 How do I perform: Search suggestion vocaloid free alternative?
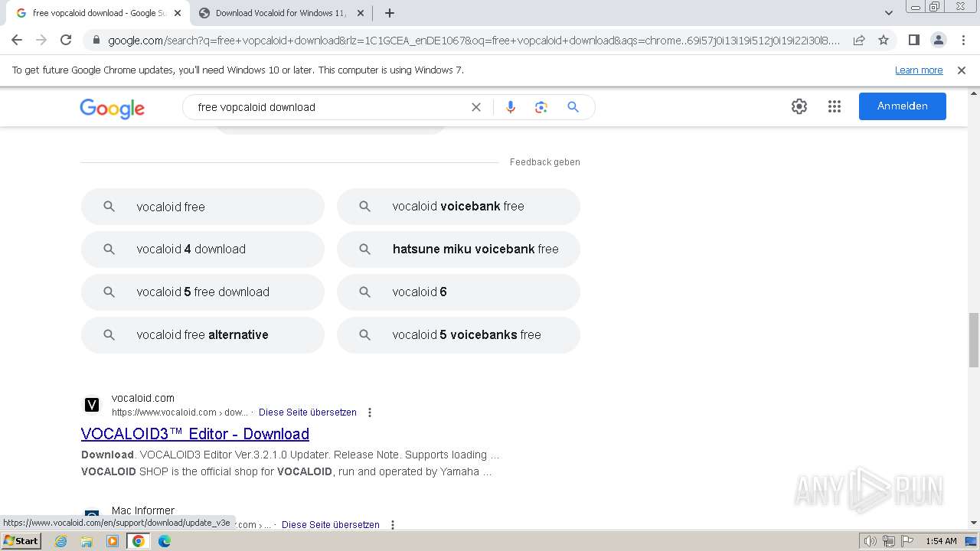[x=203, y=335]
